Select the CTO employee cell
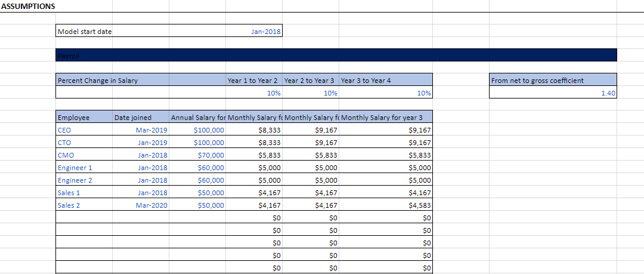 pyautogui.click(x=84, y=143)
